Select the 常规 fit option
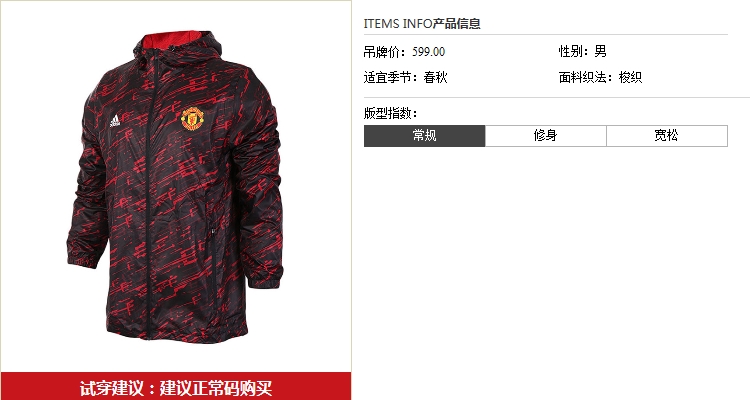Viewport: 750px width, 400px height. [x=424, y=136]
